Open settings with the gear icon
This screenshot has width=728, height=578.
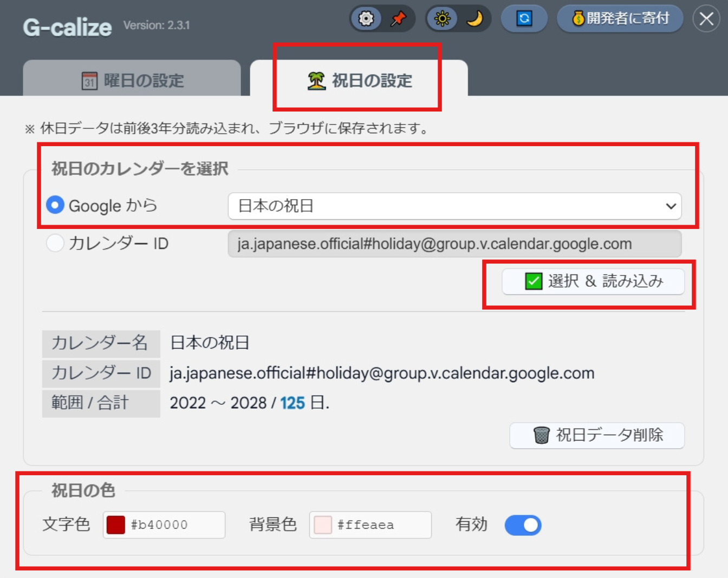[366, 19]
